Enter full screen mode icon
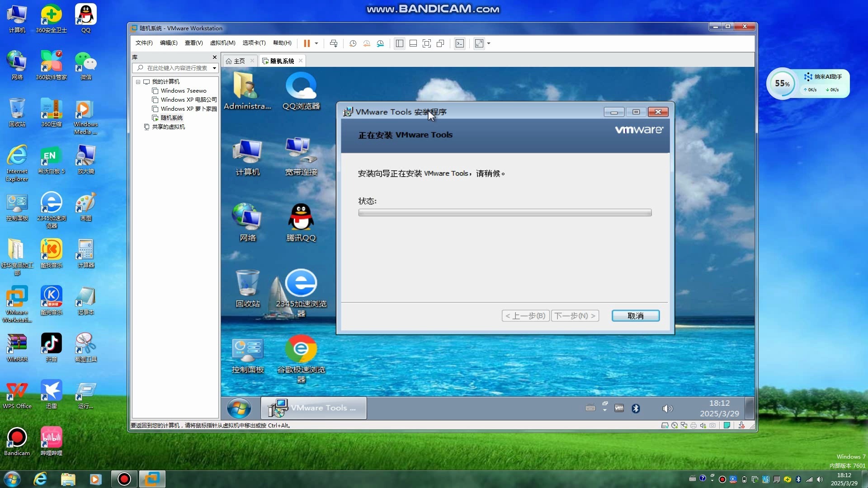 427,43
